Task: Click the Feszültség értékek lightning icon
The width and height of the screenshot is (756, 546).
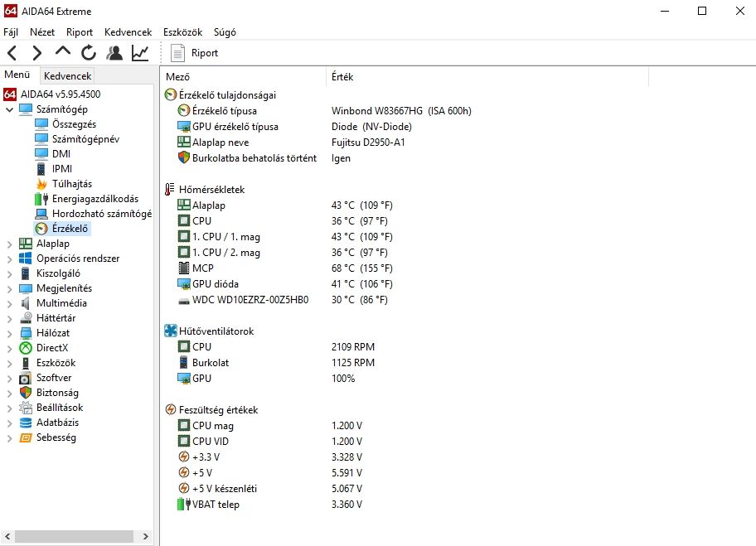Action: click(x=170, y=409)
